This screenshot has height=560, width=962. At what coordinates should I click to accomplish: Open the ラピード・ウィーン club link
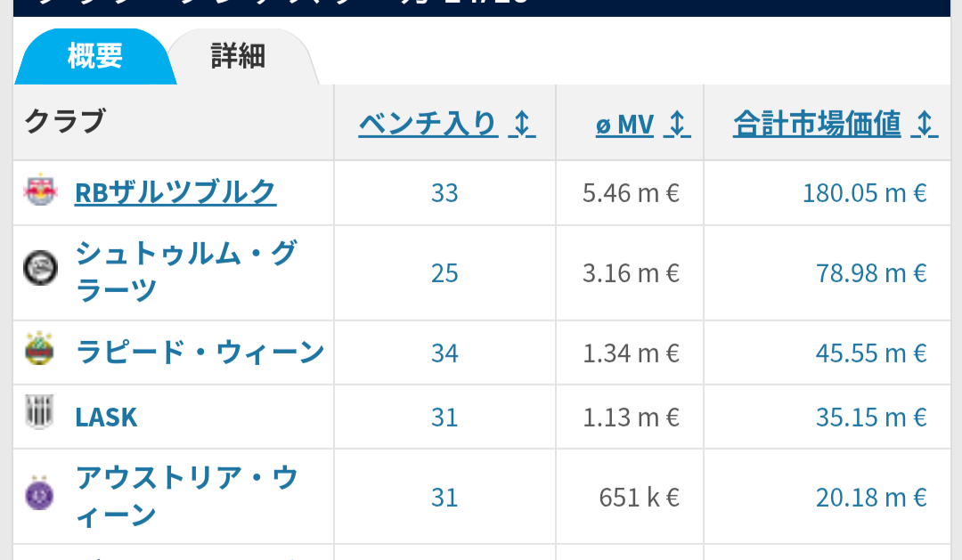tap(200, 352)
